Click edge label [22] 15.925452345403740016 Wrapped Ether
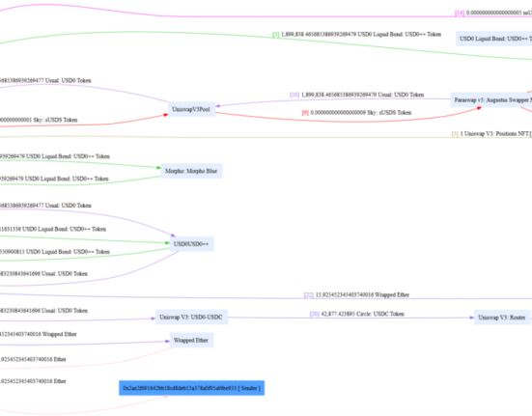Viewport: 532px width, 416px height. pos(356,295)
